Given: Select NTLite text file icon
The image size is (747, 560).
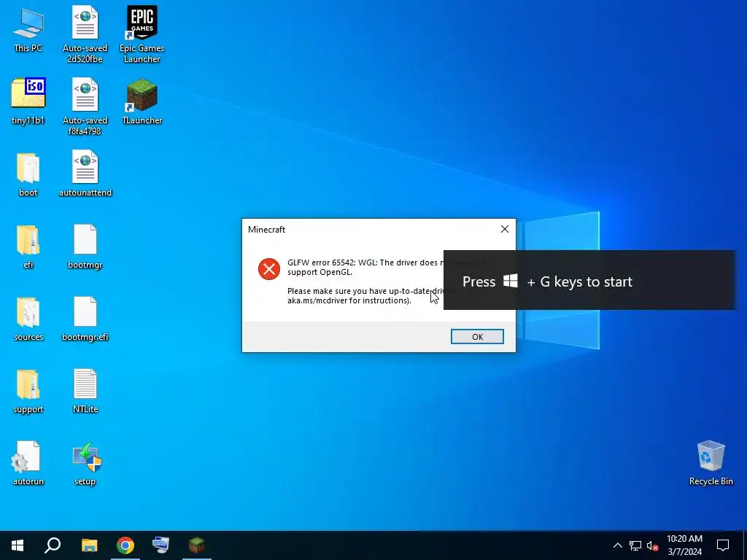Looking at the screenshot, I should pos(85,391).
